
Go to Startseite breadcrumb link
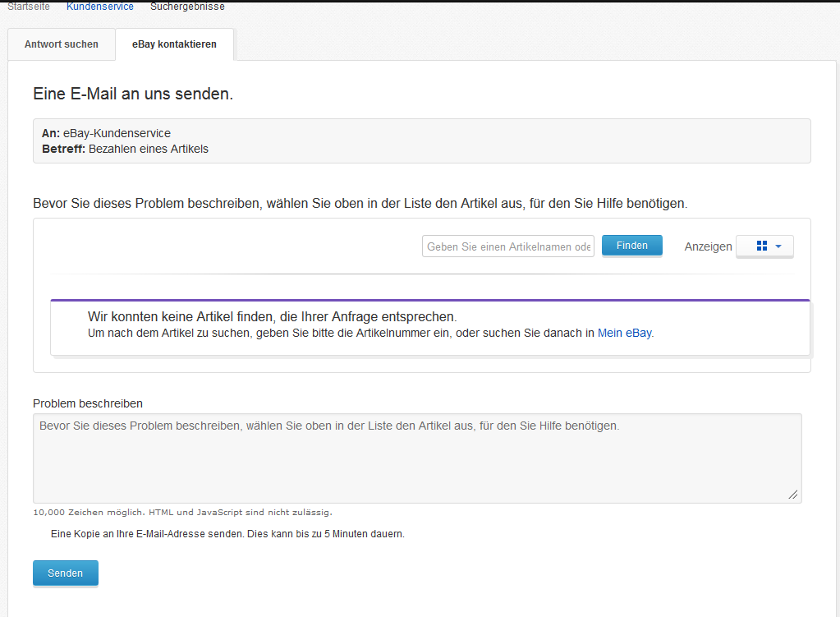tap(29, 7)
